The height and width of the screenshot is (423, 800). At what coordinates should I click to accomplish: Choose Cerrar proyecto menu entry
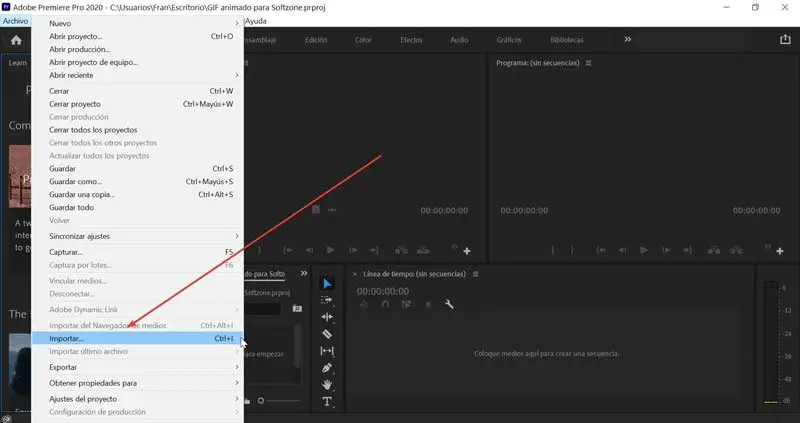pos(137,104)
